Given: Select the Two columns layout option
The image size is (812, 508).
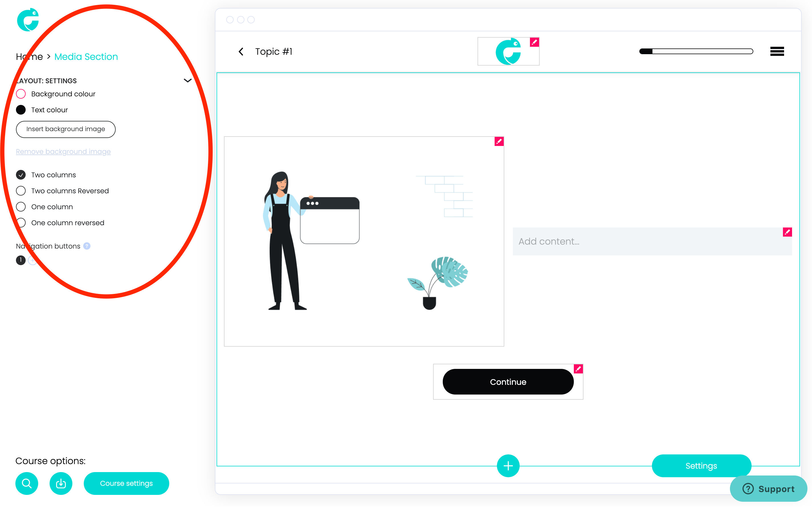Looking at the screenshot, I should (21, 175).
